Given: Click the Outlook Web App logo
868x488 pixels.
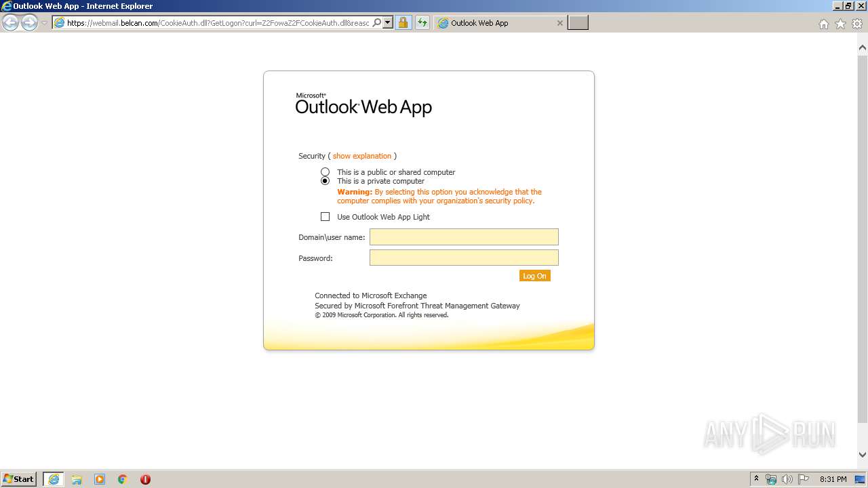Looking at the screenshot, I should point(363,104).
